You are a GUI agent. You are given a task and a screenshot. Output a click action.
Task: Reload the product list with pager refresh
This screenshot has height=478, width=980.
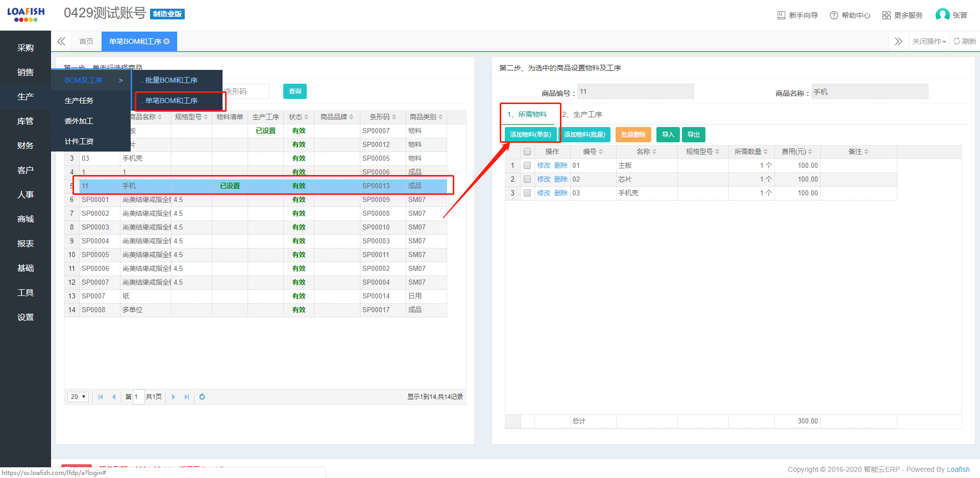(x=202, y=397)
